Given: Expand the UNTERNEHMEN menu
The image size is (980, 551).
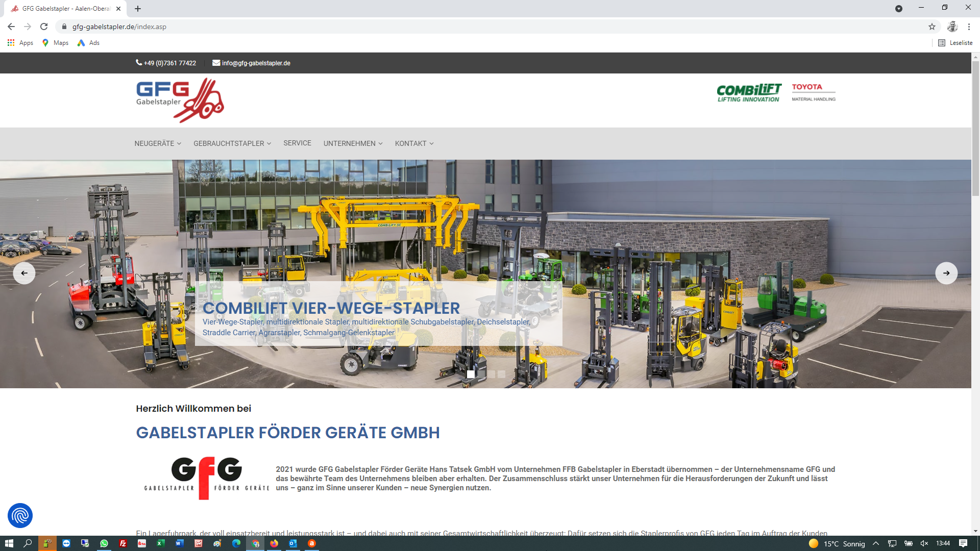Looking at the screenshot, I should click(353, 143).
